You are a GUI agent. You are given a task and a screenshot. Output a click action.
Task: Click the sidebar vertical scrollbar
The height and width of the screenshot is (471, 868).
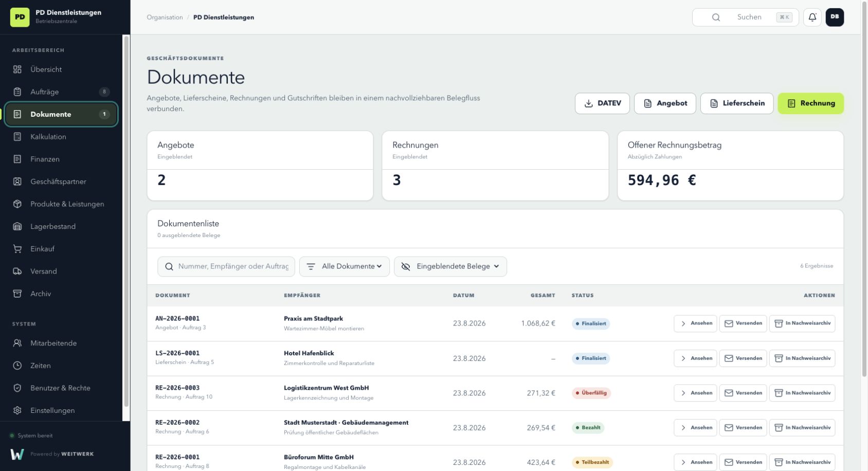tap(126, 221)
